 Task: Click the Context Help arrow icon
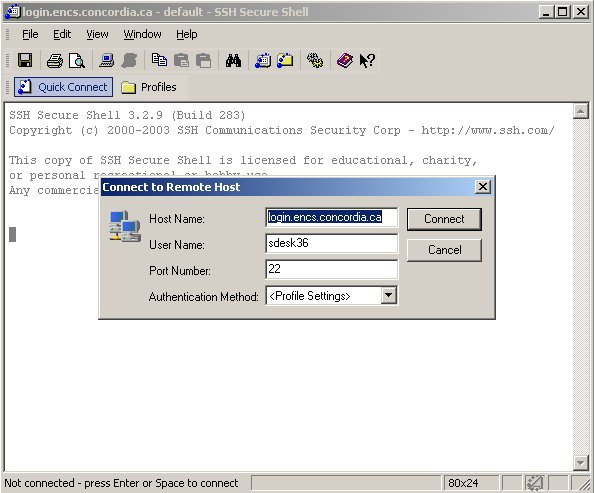[367, 60]
